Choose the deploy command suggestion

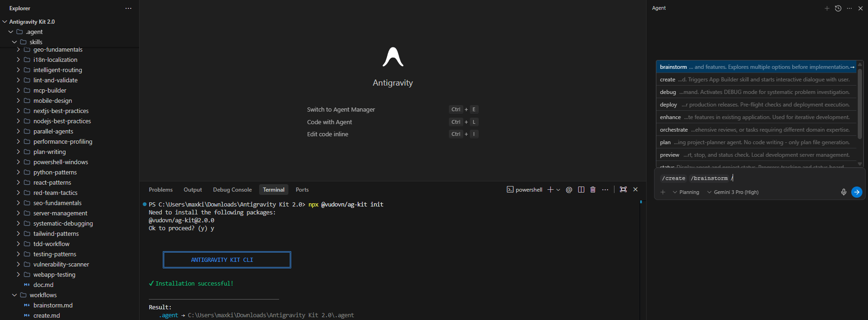[756, 105]
